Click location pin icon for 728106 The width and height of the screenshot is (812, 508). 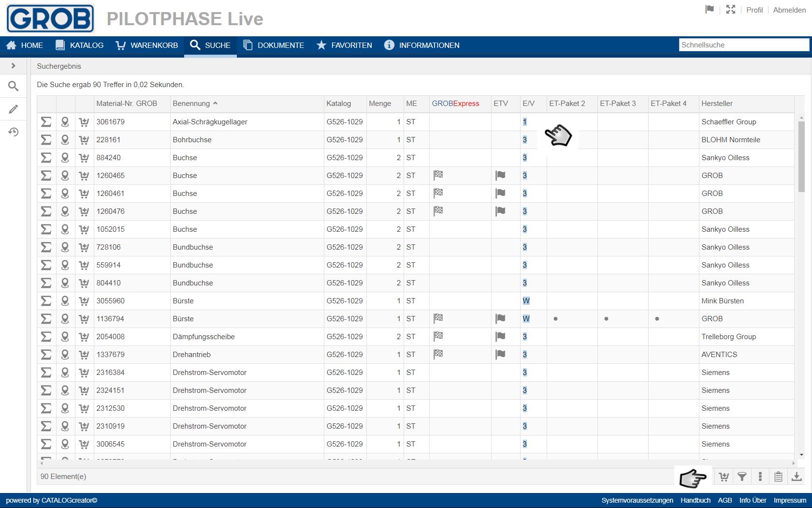point(65,247)
